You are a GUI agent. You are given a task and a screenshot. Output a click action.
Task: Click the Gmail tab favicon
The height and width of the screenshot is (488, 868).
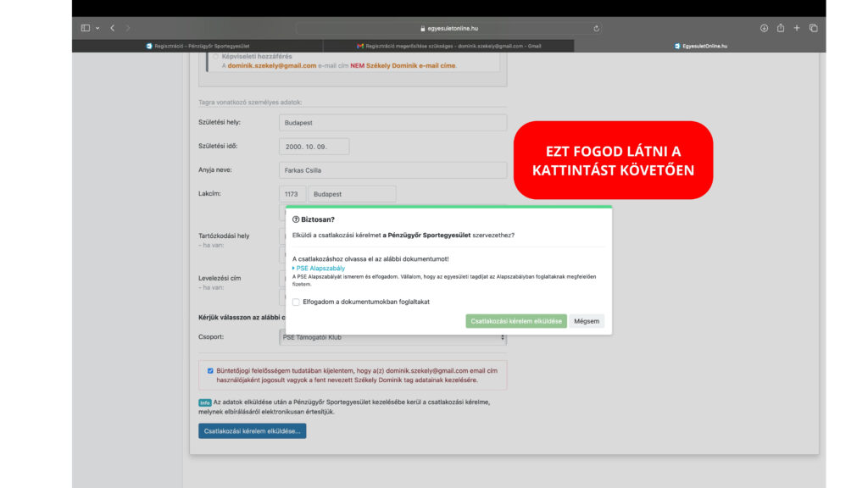pos(360,46)
